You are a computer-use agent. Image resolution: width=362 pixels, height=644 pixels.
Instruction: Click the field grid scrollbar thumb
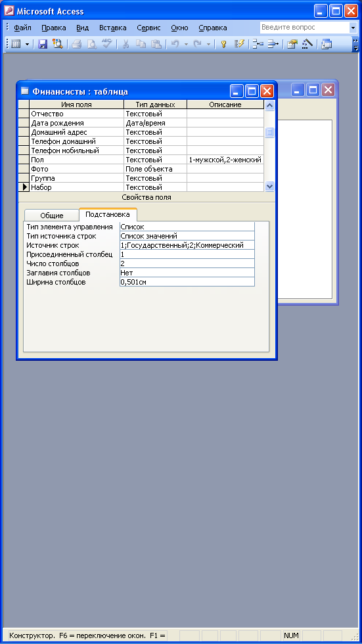[x=269, y=132]
